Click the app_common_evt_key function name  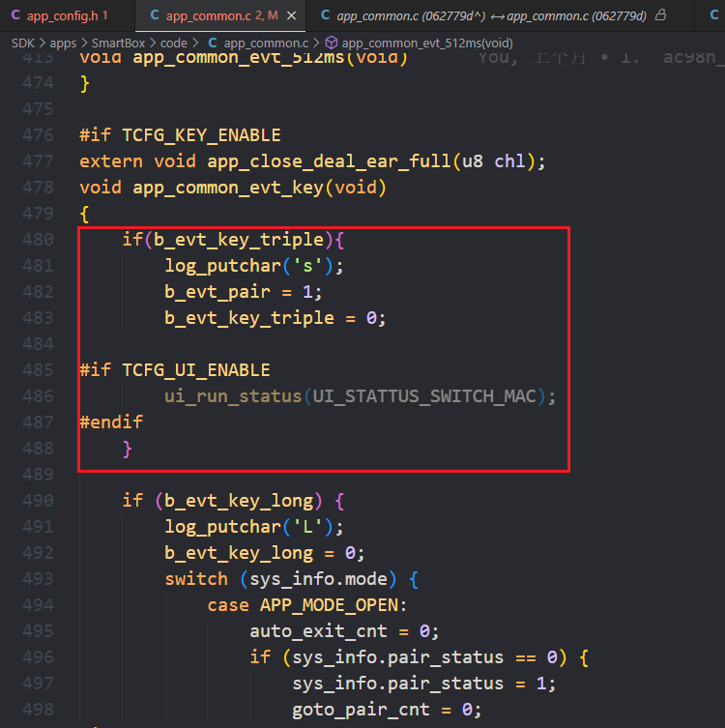point(228,188)
